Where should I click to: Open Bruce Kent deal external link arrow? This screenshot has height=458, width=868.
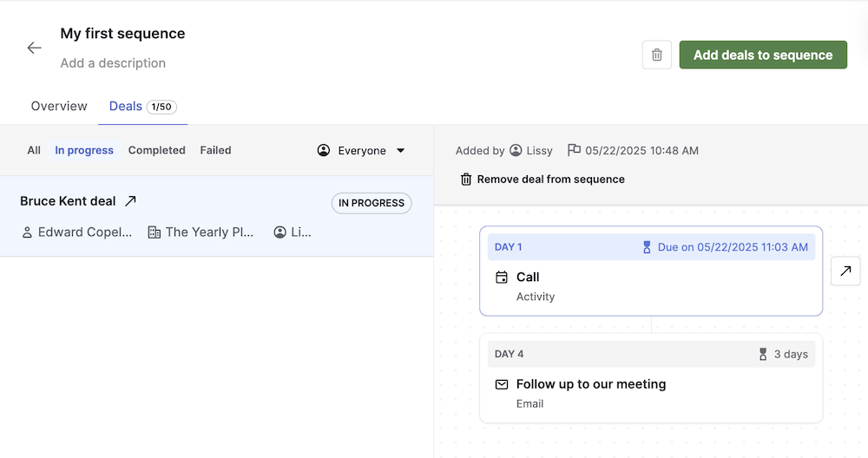pyautogui.click(x=130, y=201)
